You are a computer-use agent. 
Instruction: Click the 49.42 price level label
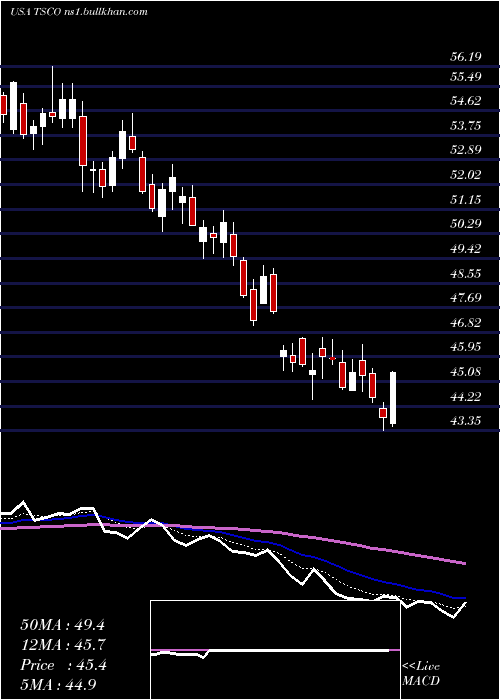[x=465, y=248]
